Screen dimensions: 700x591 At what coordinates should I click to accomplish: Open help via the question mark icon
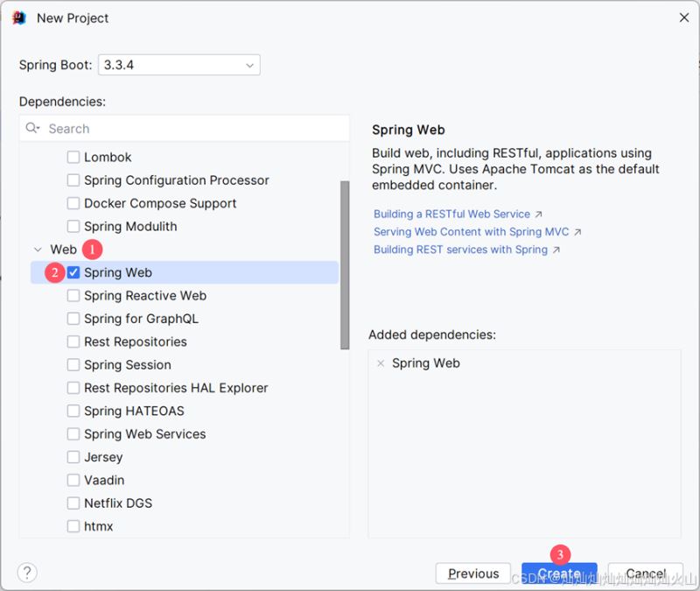(27, 573)
